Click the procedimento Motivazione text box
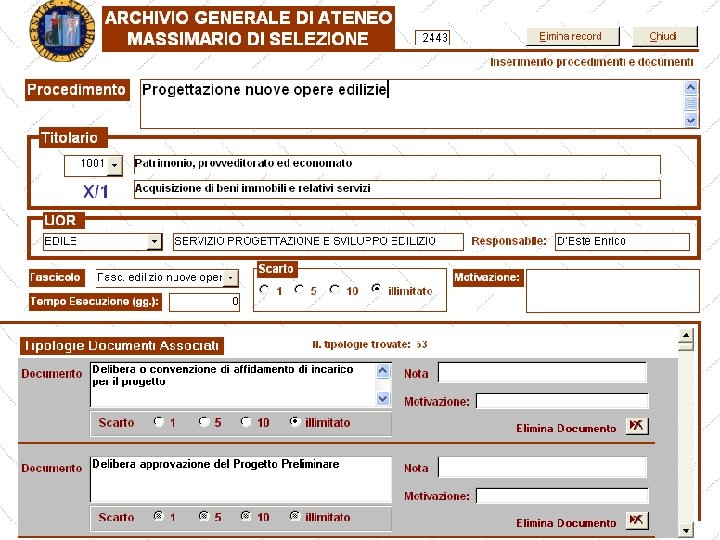Screen dimensions: 720x540 [613, 291]
